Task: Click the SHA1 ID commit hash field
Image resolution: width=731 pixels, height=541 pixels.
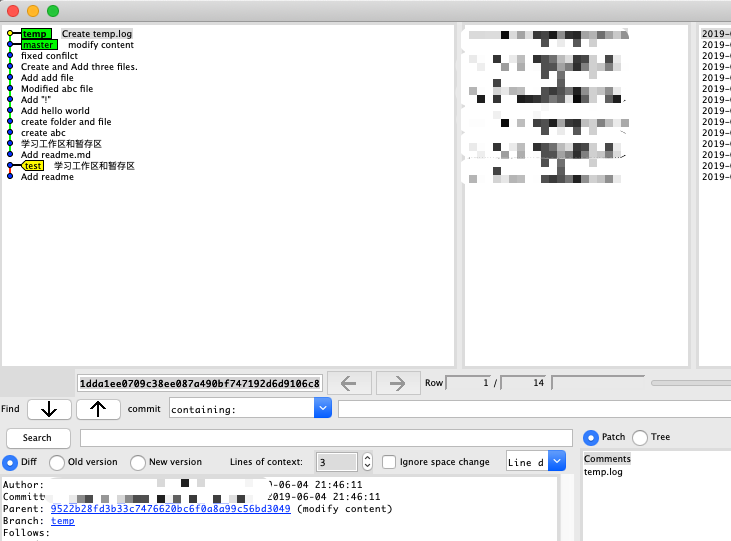Action: coord(200,383)
